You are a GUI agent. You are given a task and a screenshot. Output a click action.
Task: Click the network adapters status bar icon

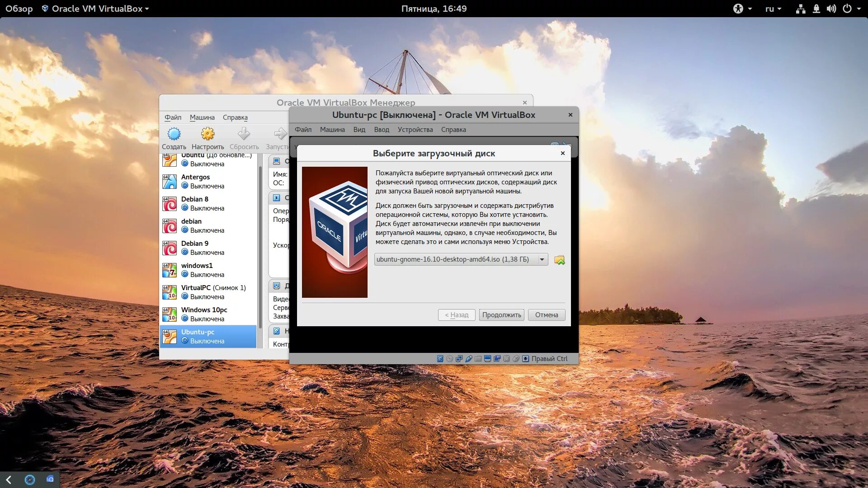459,359
